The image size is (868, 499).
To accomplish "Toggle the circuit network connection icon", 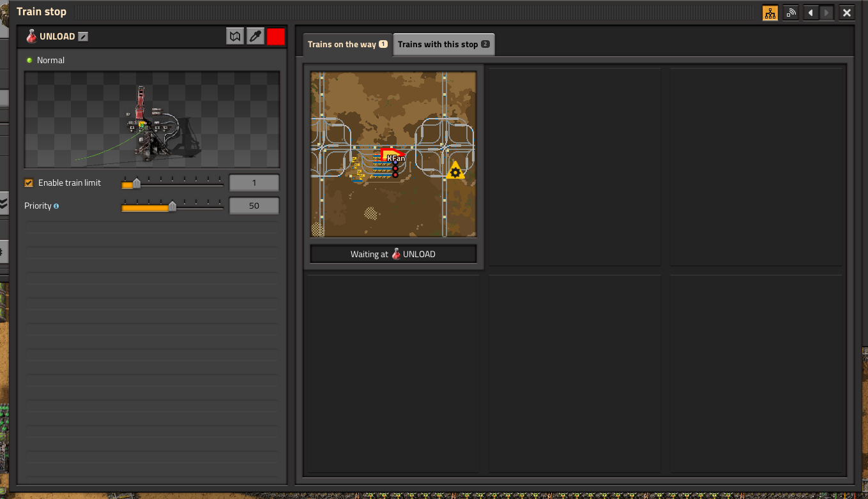I will [770, 13].
